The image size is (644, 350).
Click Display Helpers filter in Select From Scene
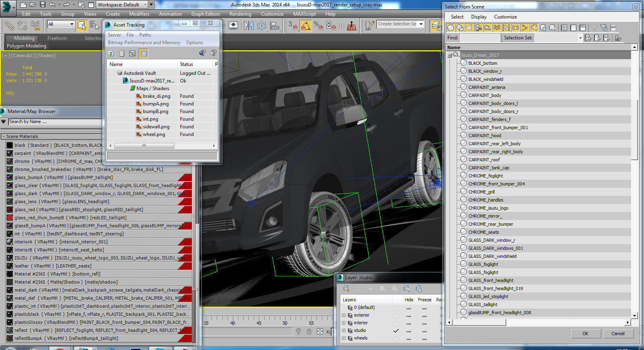(488, 28)
